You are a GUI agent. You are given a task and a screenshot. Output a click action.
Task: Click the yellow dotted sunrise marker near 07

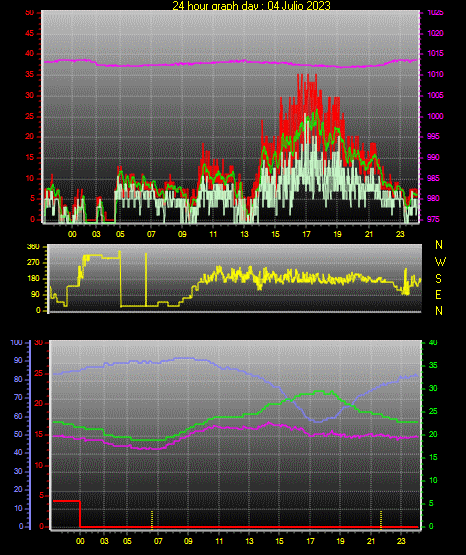[x=152, y=520]
